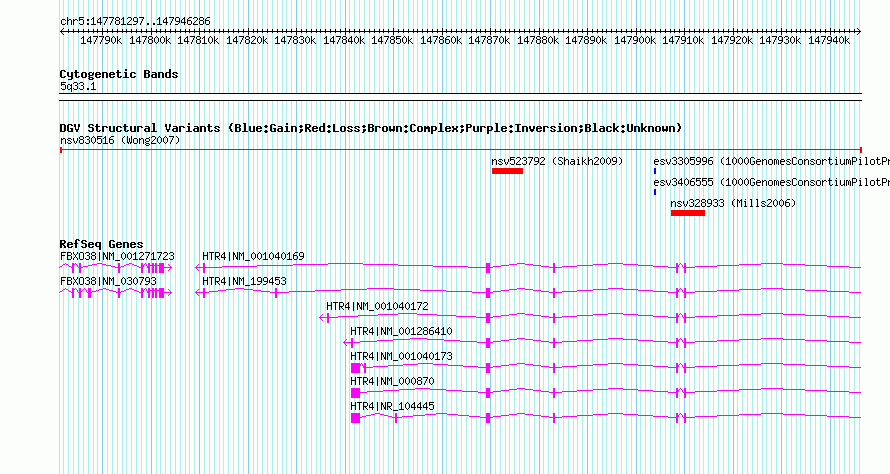Select the red bar under nsv328933
Image resolution: width=890 pixels, height=474 pixels.
(688, 213)
